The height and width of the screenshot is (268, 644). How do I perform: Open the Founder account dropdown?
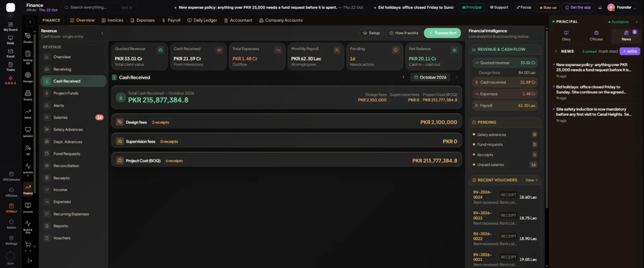[x=621, y=7]
